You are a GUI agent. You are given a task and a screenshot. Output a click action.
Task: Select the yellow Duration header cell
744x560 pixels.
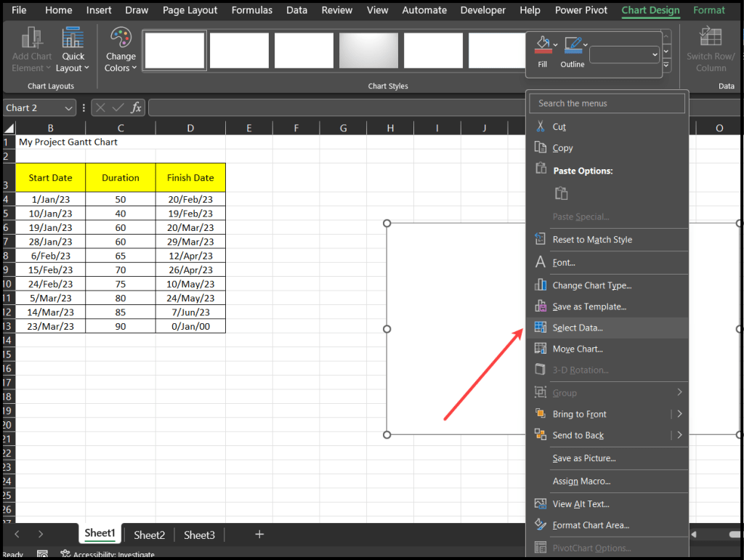[x=121, y=177]
